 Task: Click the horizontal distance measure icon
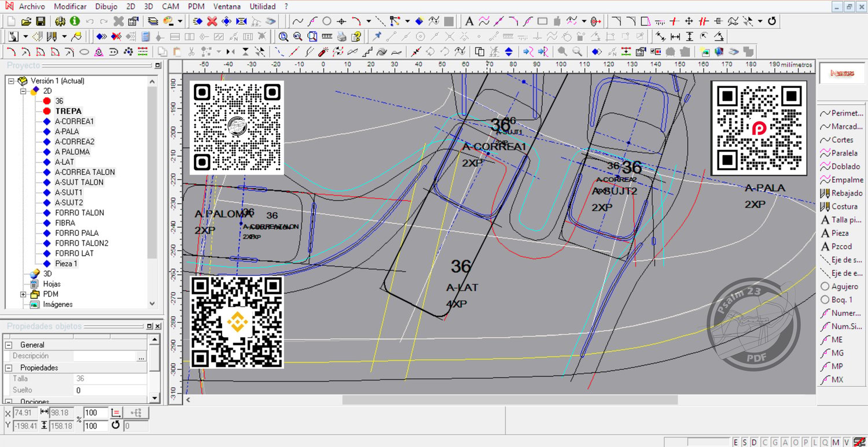click(x=675, y=36)
